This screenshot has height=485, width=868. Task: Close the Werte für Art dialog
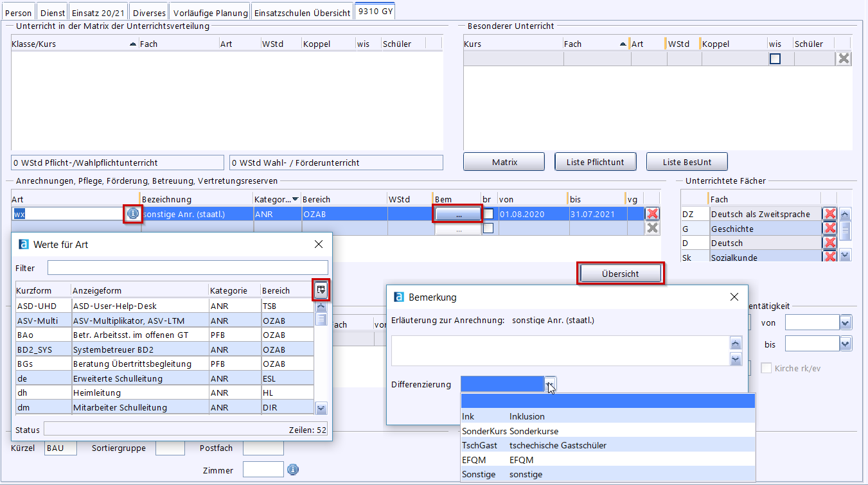click(x=318, y=244)
